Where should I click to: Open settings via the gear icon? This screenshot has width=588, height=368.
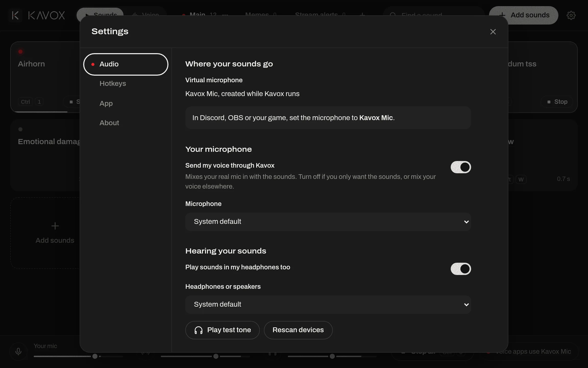pyautogui.click(x=571, y=15)
